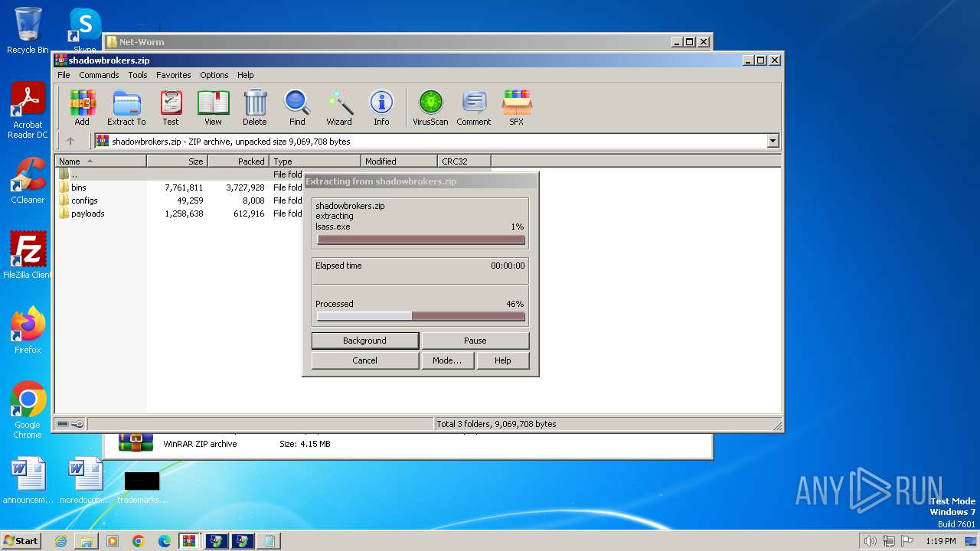Viewport: 980px width, 551px height.
Task: Click the Test archive icon
Action: pyautogui.click(x=171, y=107)
